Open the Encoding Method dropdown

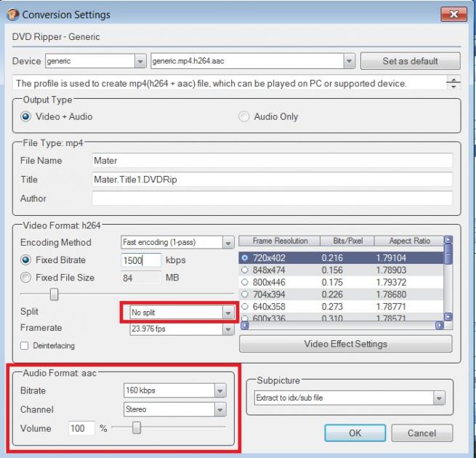click(x=228, y=243)
